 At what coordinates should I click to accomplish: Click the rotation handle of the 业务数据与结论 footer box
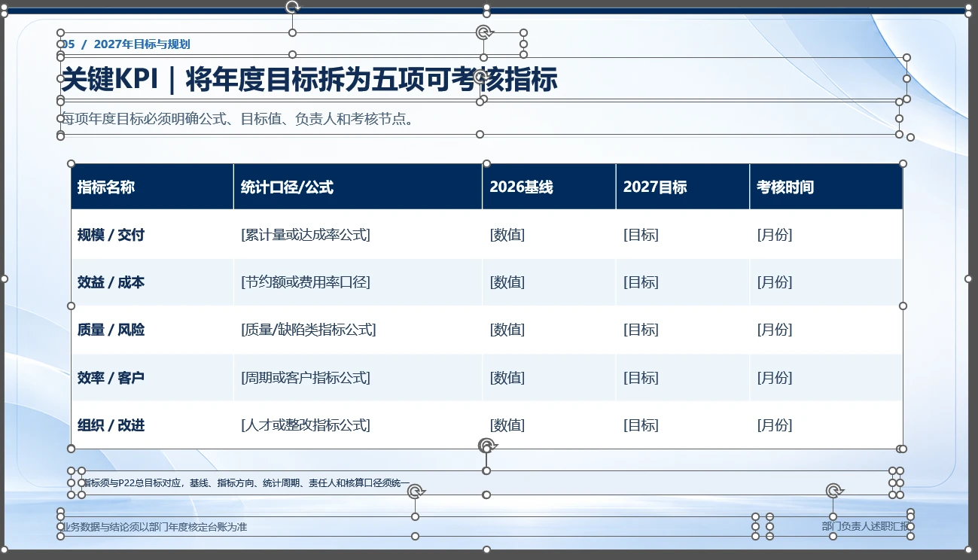click(x=415, y=492)
